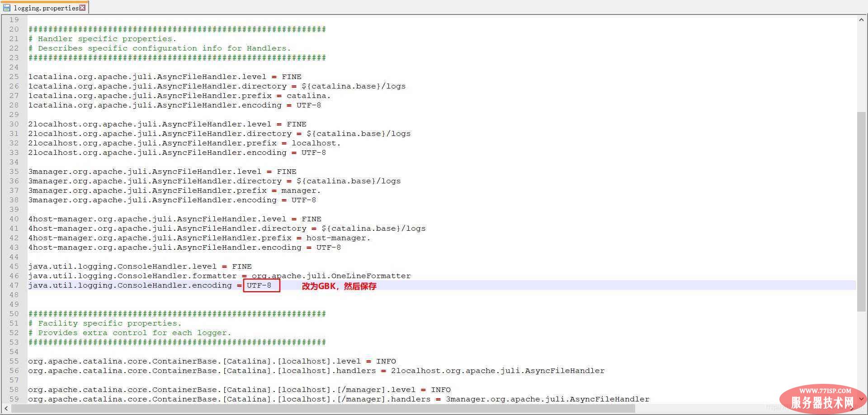This screenshot has width=868, height=415.
Task: Click the '4host-manager...AsyncFileHandler.encoding = UTF-8' line
Action: click(184, 247)
